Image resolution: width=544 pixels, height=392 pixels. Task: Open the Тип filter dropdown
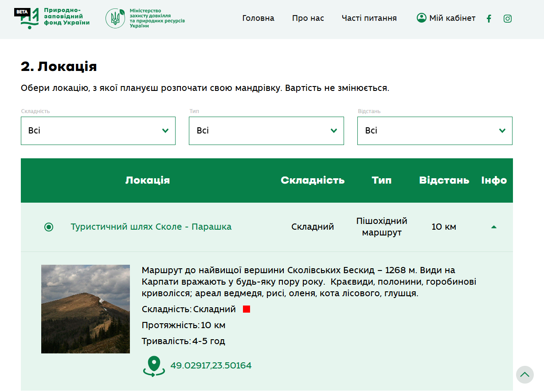click(x=266, y=131)
